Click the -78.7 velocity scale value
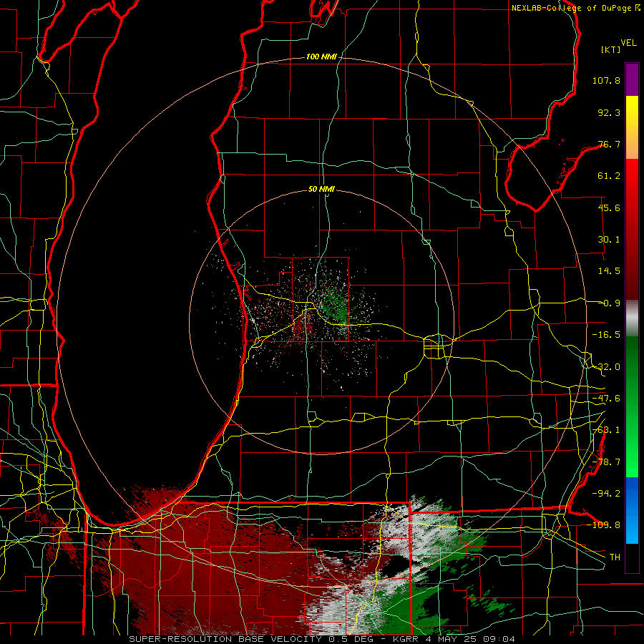Image resolution: width=644 pixels, height=644 pixels. (606, 462)
